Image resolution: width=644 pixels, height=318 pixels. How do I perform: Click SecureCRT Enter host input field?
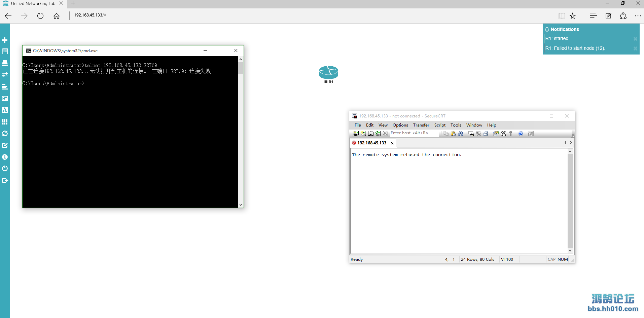(414, 133)
